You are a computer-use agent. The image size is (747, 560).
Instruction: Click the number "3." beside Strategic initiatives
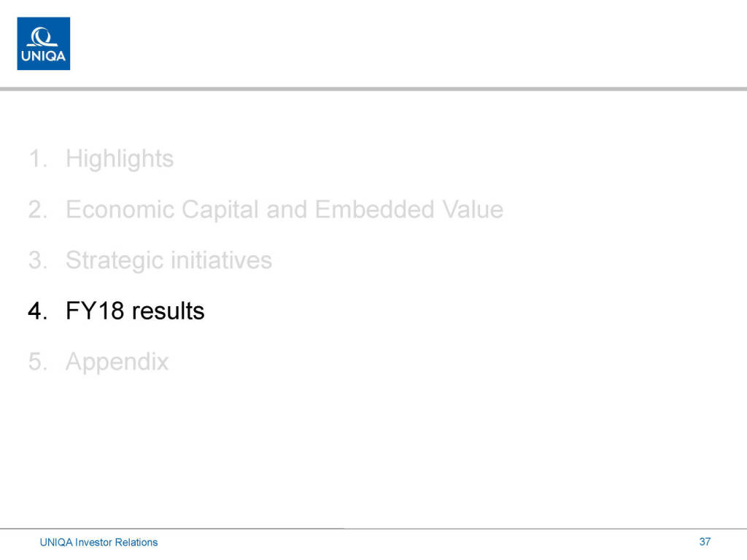click(39, 260)
